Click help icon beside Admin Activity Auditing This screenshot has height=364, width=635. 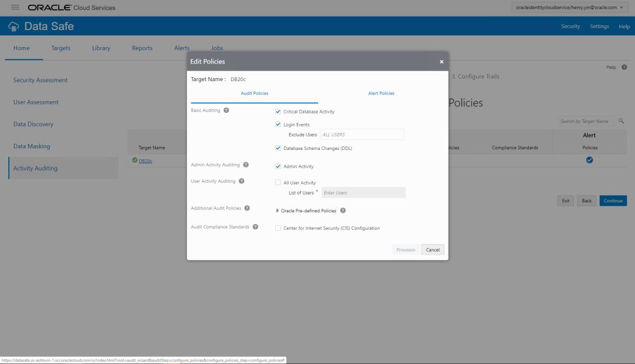246,165
